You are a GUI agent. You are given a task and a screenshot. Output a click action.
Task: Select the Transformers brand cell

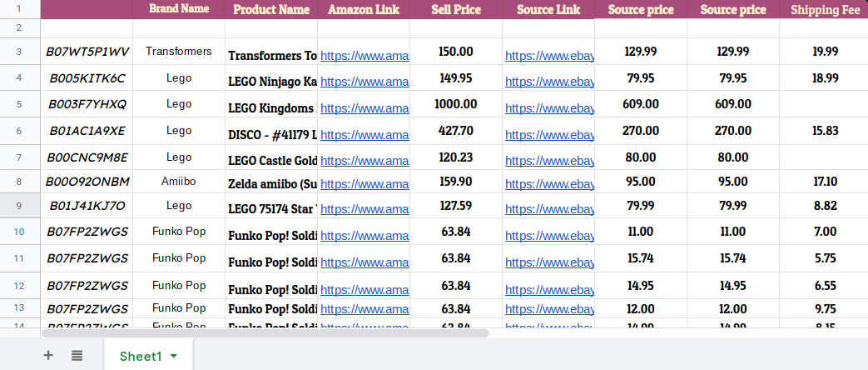(179, 51)
